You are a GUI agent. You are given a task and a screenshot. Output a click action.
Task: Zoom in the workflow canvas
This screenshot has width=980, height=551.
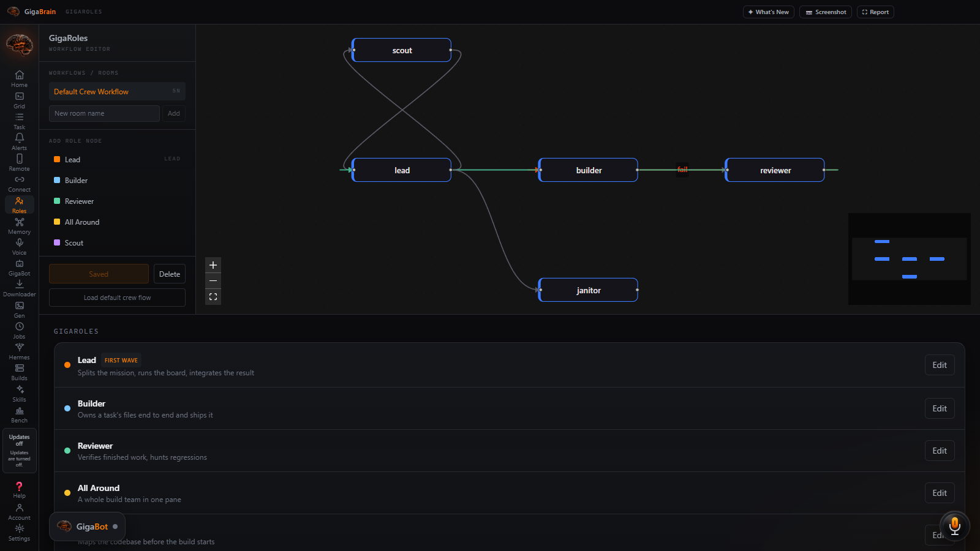[213, 265]
